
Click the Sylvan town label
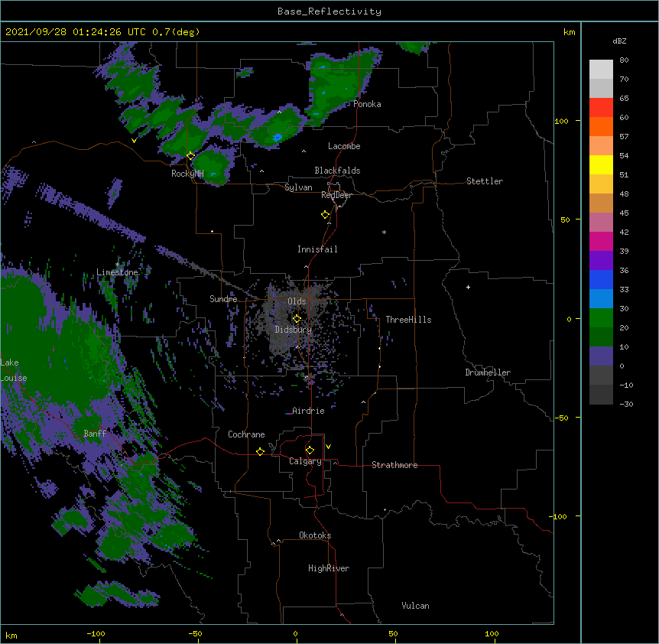(x=298, y=187)
